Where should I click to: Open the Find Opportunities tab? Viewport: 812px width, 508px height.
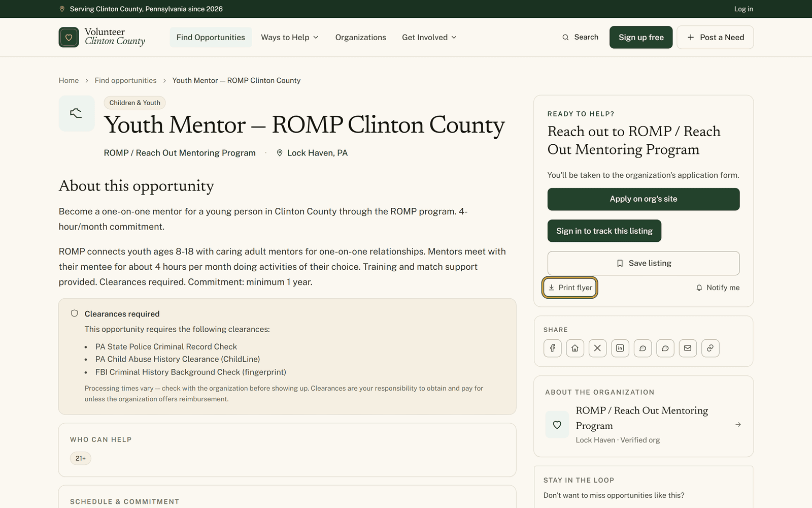[x=211, y=37]
